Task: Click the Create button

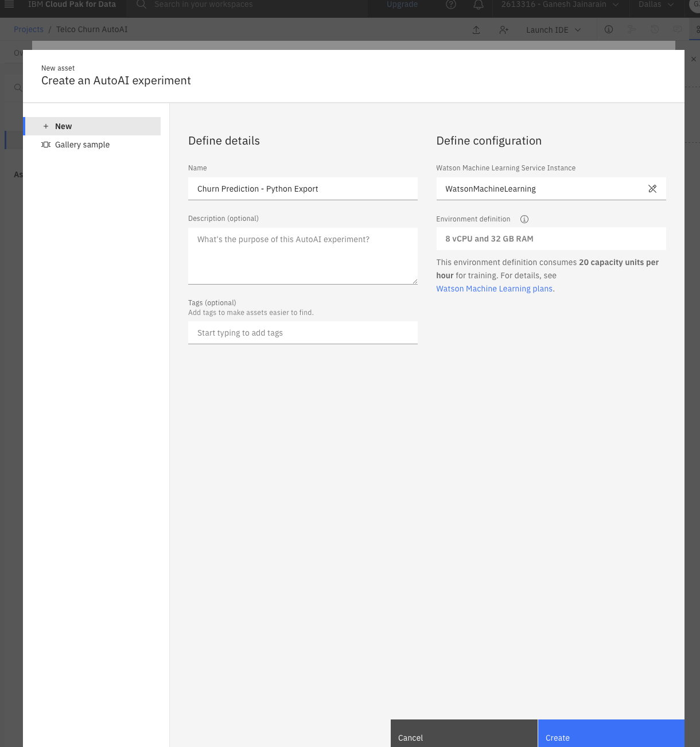Action: click(611, 733)
